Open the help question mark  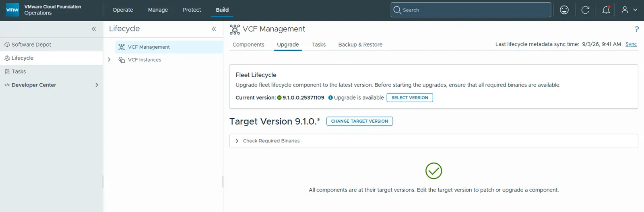tap(637, 29)
